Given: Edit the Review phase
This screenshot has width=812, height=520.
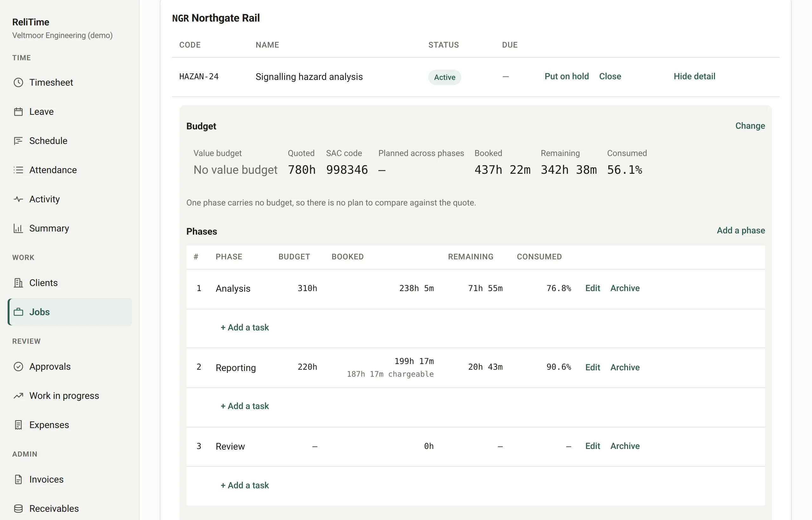Looking at the screenshot, I should (593, 446).
